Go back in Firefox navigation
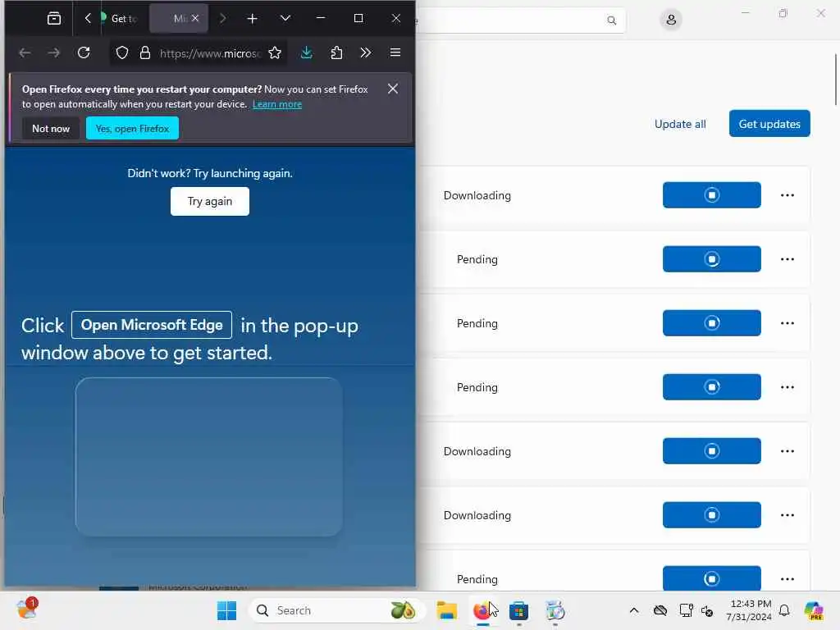 click(25, 52)
